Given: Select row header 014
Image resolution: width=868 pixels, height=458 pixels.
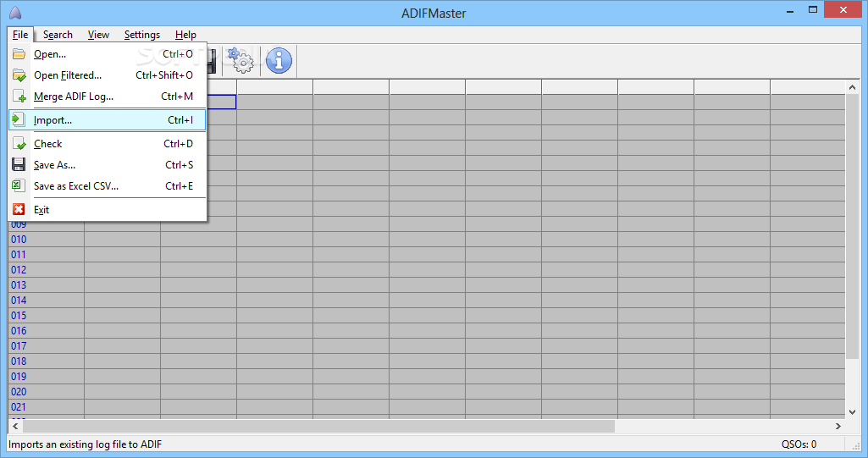Looking at the screenshot, I should click(x=46, y=301).
